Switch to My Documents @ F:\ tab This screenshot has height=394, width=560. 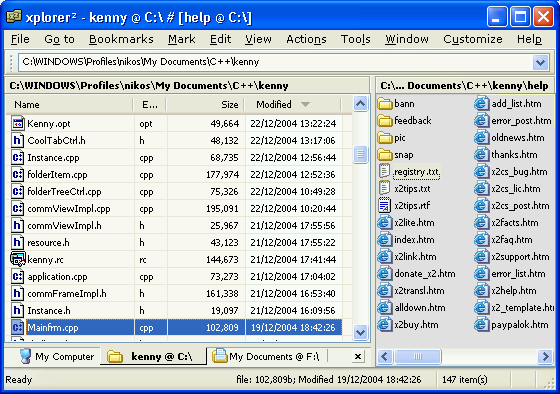pos(266,356)
